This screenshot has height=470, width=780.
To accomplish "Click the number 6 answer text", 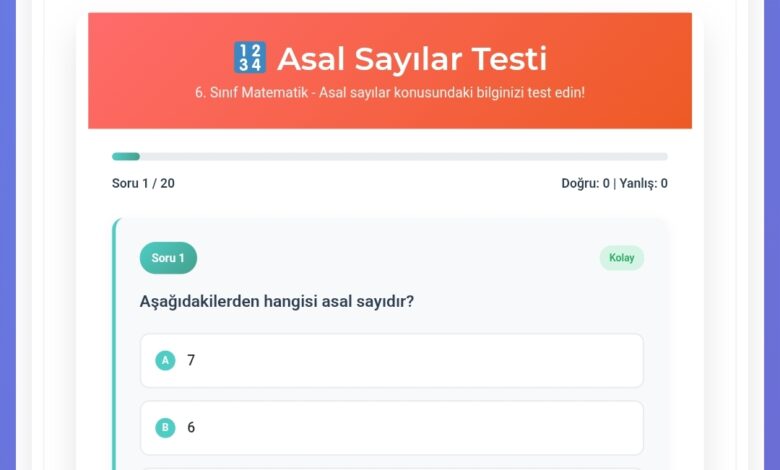I will (191, 427).
